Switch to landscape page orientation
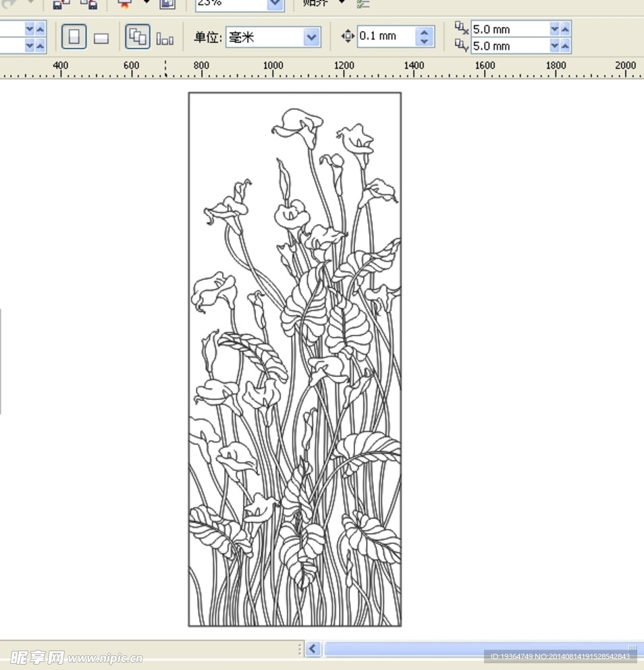 pos(101,38)
